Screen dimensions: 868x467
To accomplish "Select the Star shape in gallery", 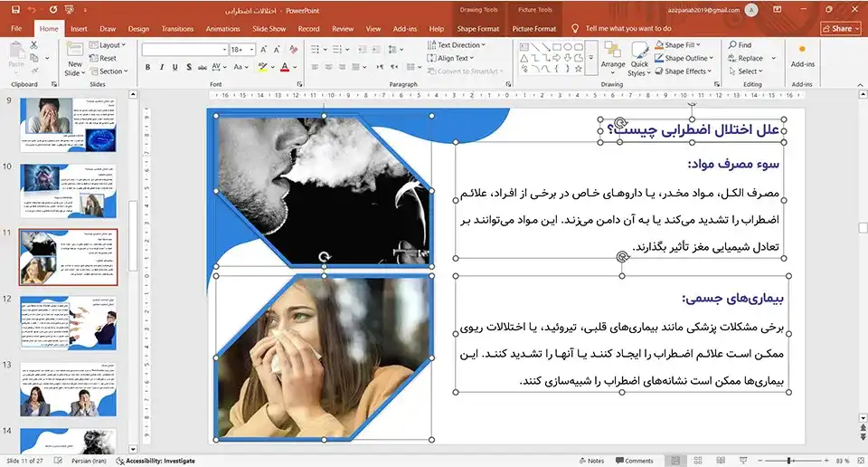I will tap(579, 69).
